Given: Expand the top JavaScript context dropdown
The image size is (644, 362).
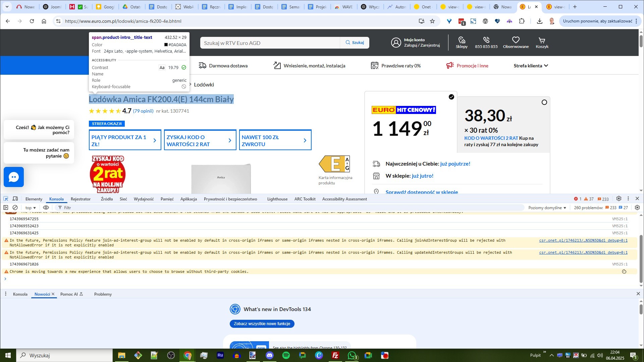Looking at the screenshot, I should click(x=31, y=208).
